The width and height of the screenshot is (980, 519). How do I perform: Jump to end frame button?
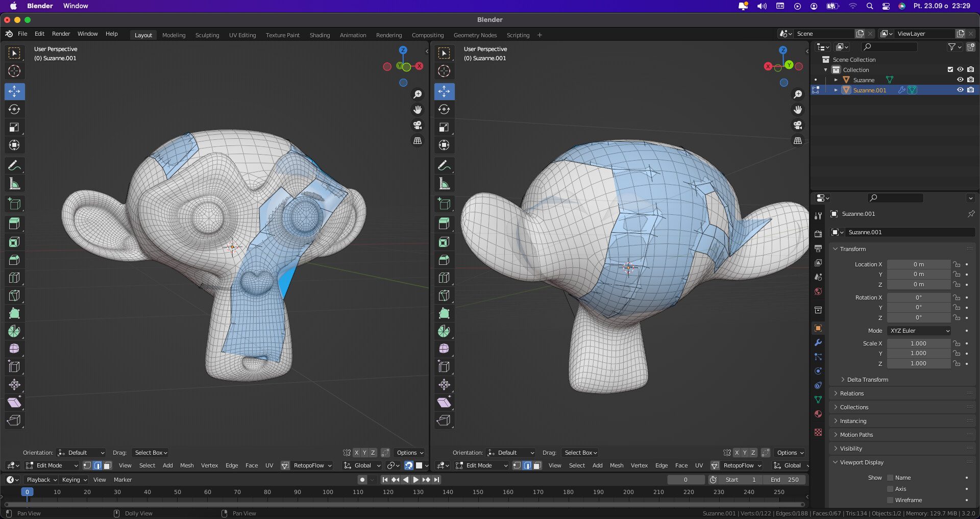(437, 480)
